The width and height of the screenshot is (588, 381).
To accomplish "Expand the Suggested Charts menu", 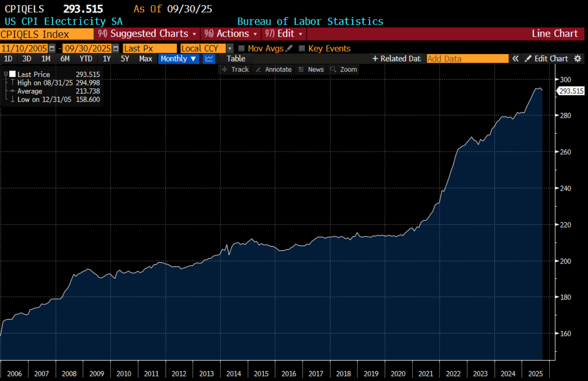I will point(148,34).
